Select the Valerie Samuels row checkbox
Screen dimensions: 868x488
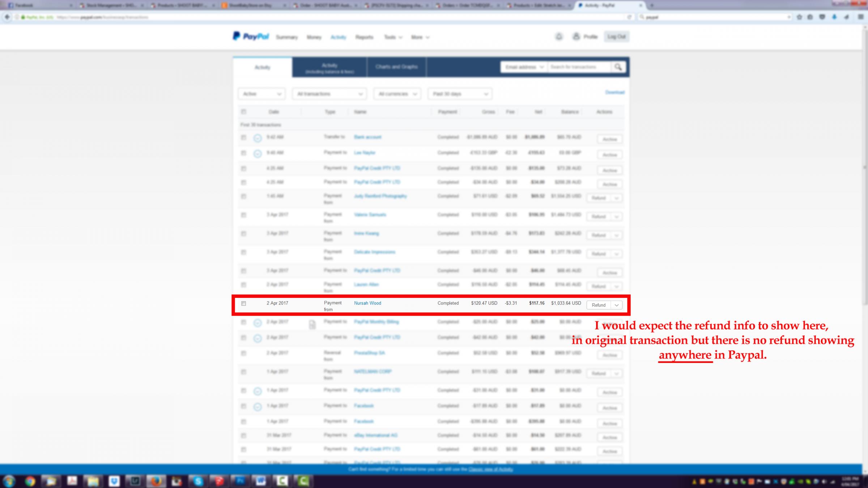click(x=243, y=215)
